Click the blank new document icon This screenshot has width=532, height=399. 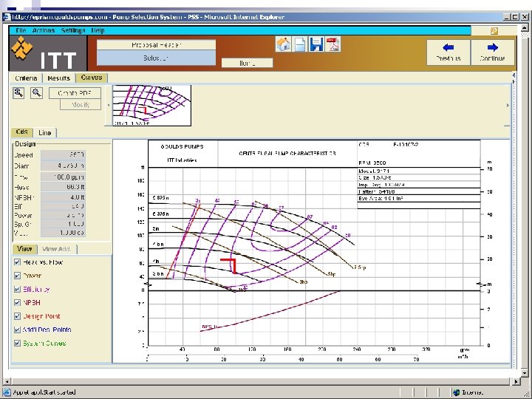[299, 44]
